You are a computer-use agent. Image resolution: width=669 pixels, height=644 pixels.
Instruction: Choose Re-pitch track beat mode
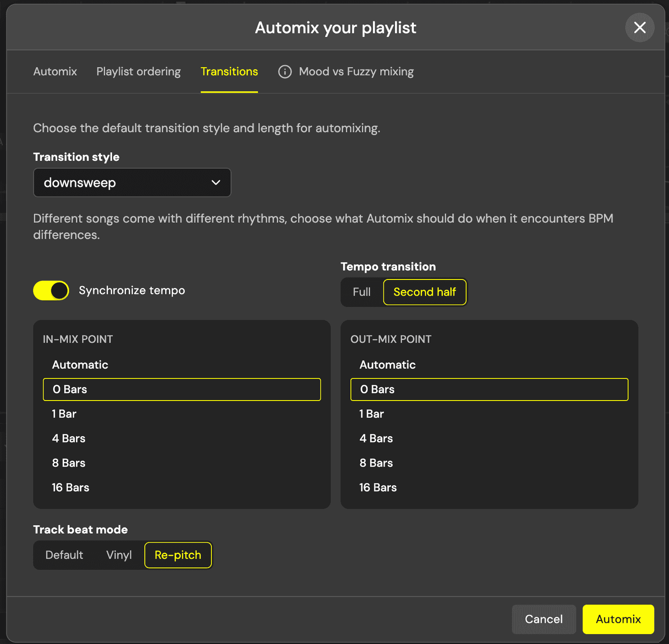coord(178,555)
